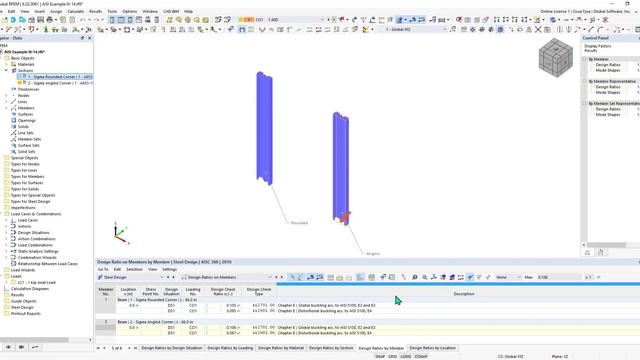Viewport: 640px width, 360px height.
Task: Go to next table page arrow
Action: coord(130,348)
